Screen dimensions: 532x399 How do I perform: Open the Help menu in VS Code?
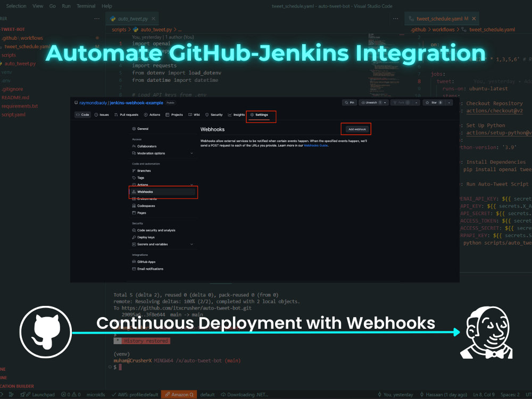[106, 6]
